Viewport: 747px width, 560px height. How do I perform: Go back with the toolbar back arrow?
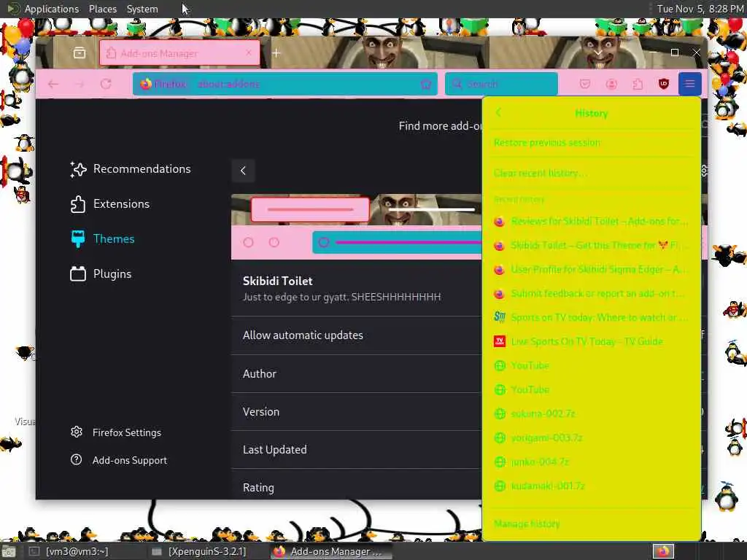[x=53, y=85]
